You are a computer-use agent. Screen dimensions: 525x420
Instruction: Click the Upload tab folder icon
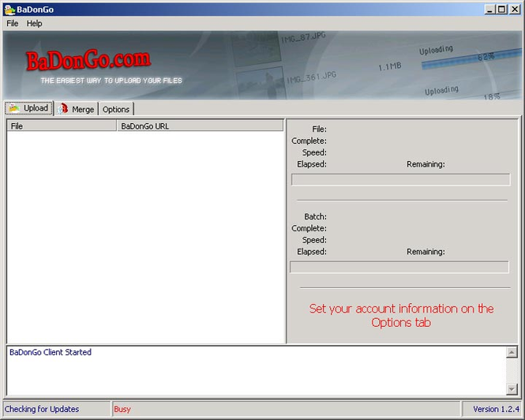point(15,108)
